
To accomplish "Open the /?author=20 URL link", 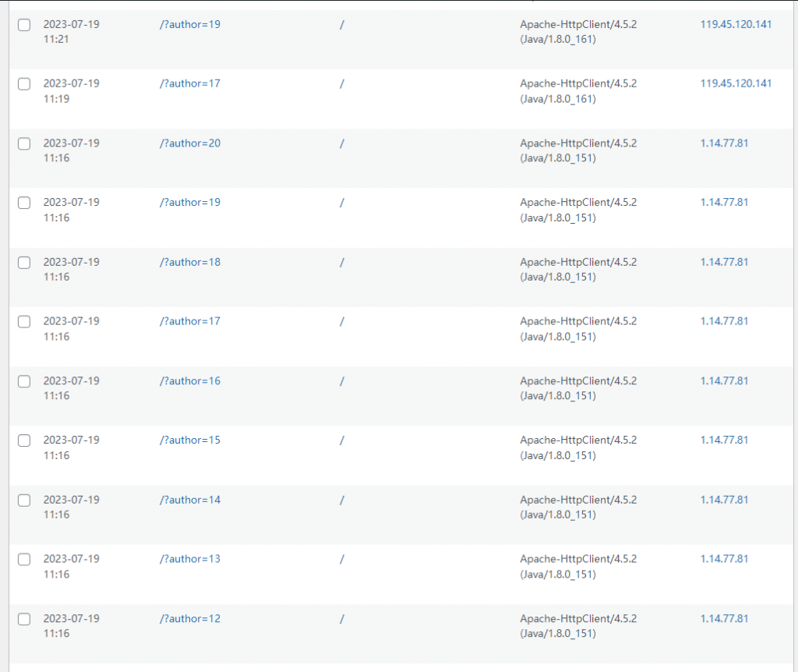I will [189, 143].
